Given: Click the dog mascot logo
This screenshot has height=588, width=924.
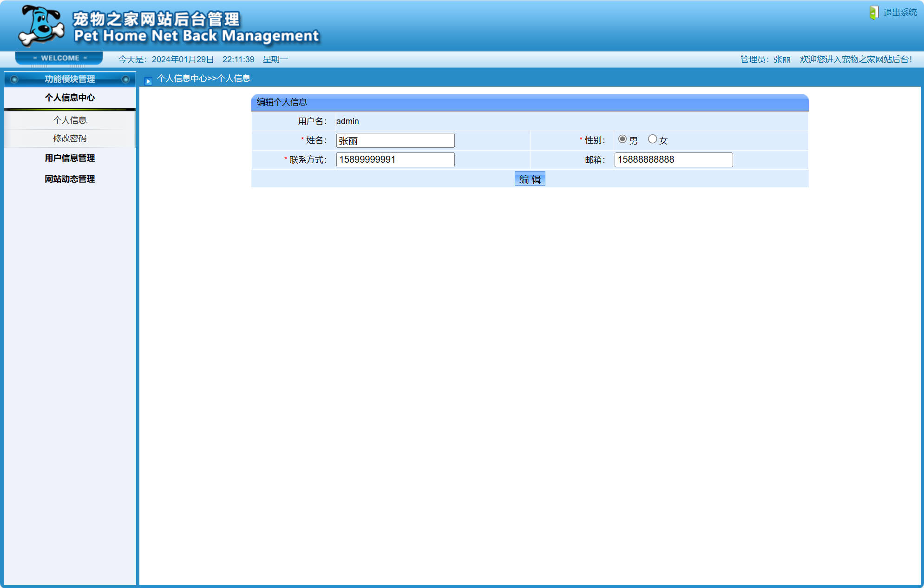Looking at the screenshot, I should pos(41,26).
